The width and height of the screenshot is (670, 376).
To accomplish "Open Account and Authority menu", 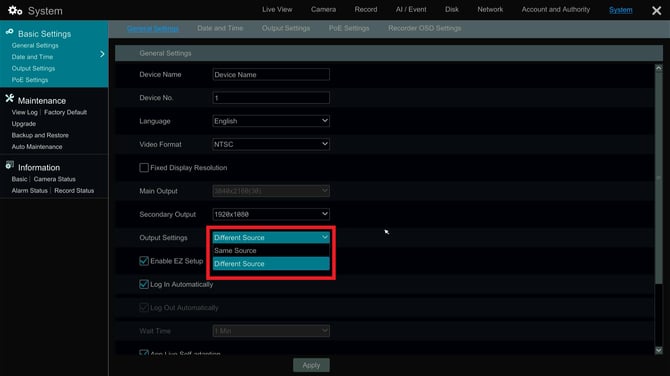I will click(x=555, y=9).
